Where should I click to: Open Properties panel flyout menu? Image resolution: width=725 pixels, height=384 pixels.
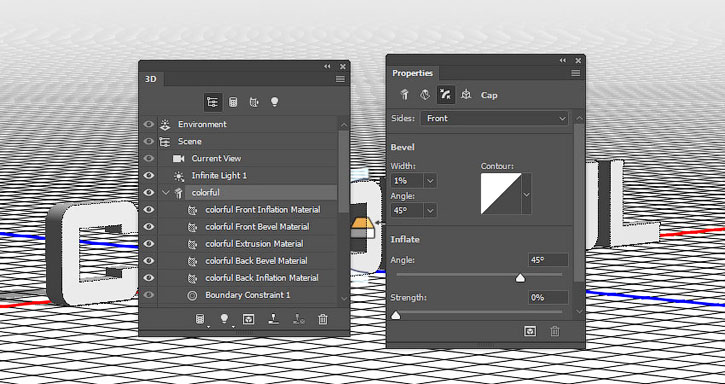click(576, 73)
